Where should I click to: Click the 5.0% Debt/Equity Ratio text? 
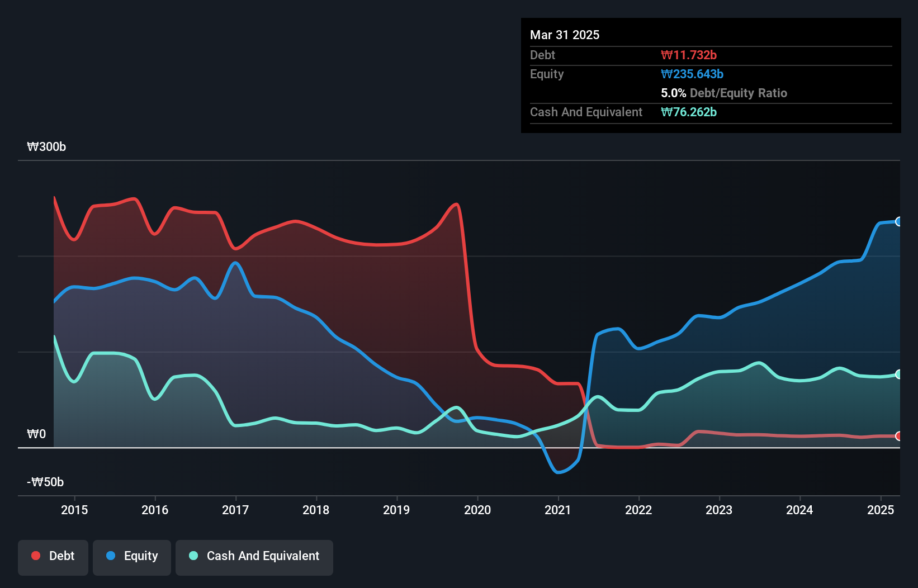[x=724, y=93]
